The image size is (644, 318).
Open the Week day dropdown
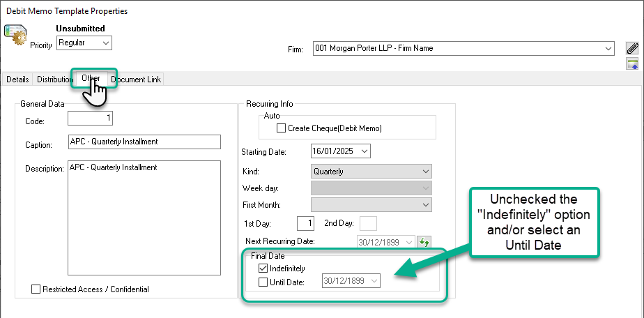(371, 188)
